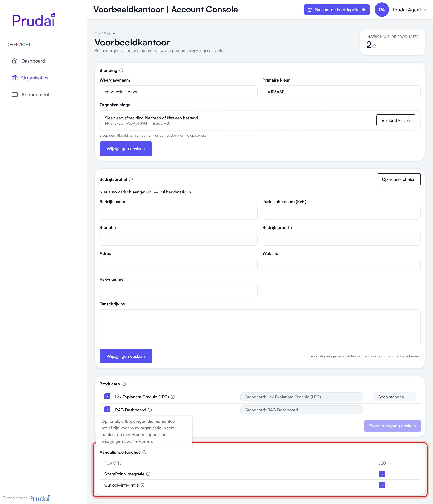Show info icon beside RAG Dashboard
The image size is (433, 504).
(x=150, y=410)
